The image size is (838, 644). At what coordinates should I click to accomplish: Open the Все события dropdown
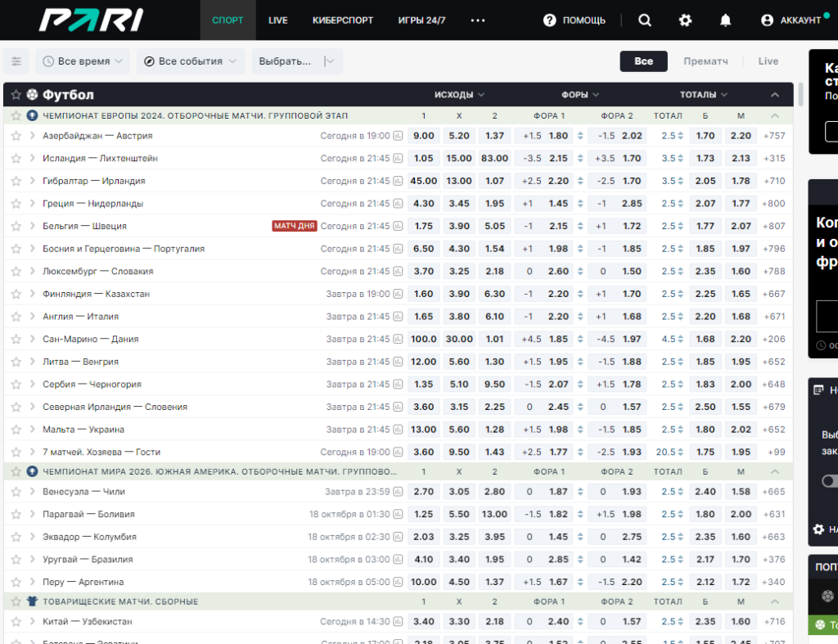[x=190, y=61]
